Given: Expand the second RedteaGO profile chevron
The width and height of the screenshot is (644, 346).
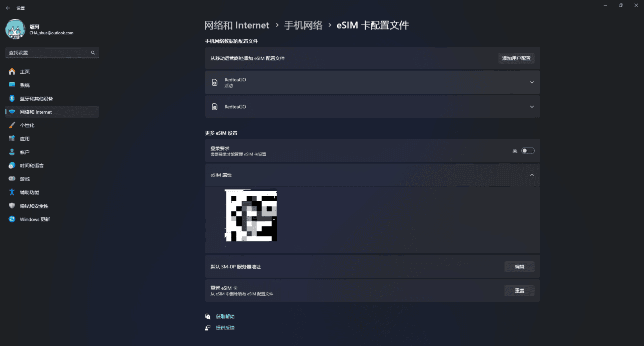Looking at the screenshot, I should tap(532, 107).
